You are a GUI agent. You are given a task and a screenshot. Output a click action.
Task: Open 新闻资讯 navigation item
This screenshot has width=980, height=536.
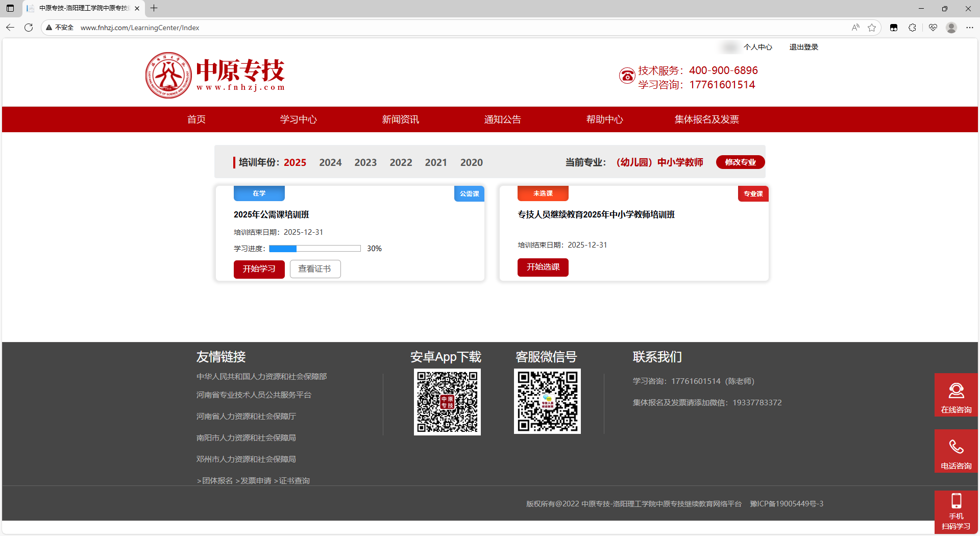(401, 119)
